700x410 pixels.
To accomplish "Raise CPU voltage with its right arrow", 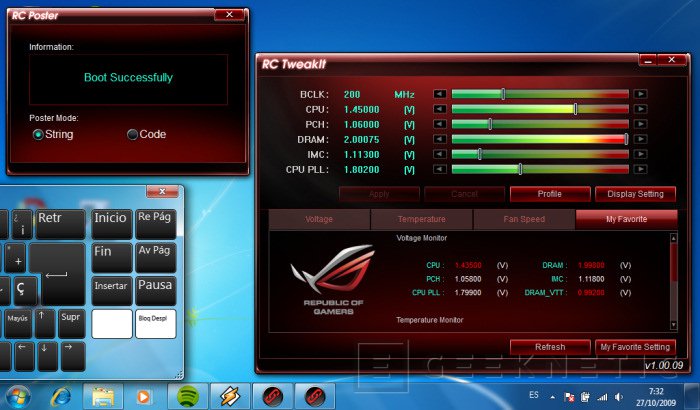I will click(641, 109).
